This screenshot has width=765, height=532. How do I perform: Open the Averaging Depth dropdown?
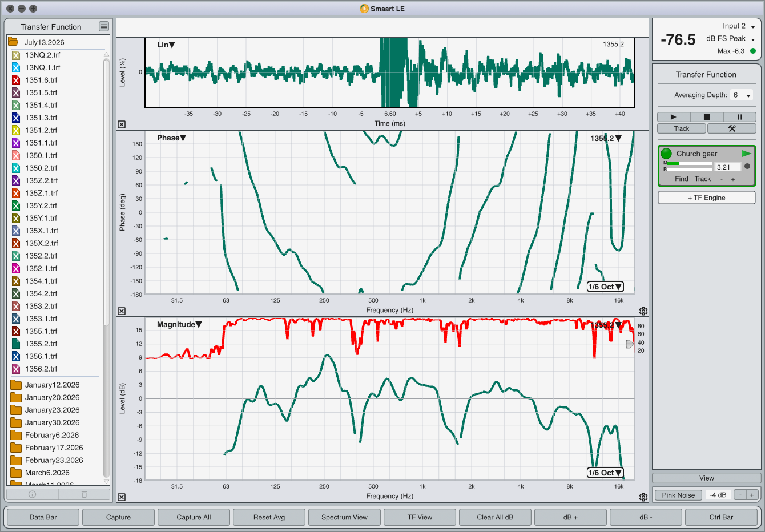point(742,95)
